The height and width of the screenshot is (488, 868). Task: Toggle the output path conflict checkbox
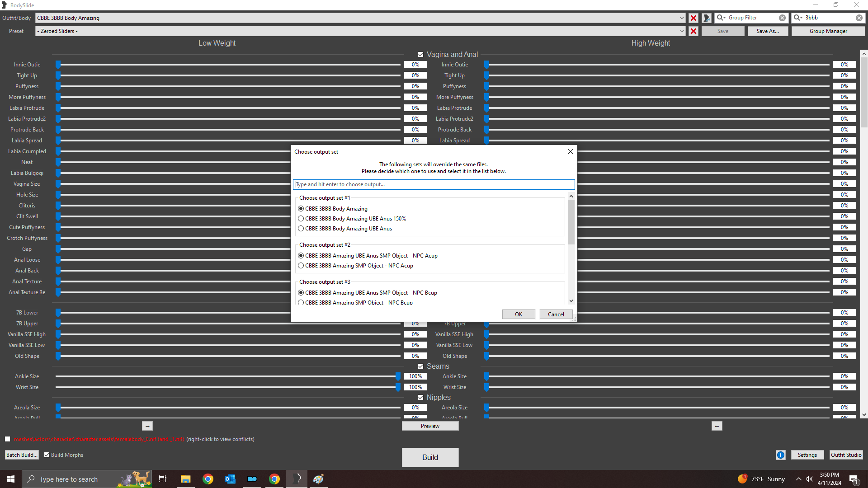(x=8, y=439)
